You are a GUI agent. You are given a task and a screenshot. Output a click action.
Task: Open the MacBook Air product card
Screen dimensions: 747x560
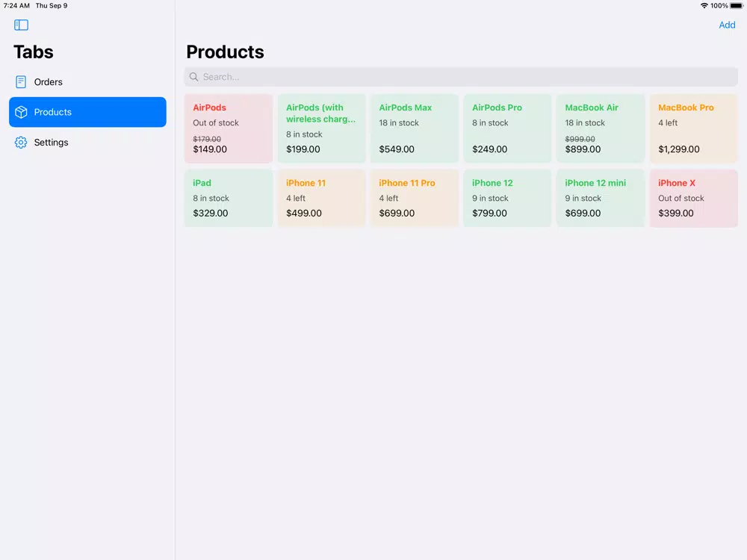(601, 128)
